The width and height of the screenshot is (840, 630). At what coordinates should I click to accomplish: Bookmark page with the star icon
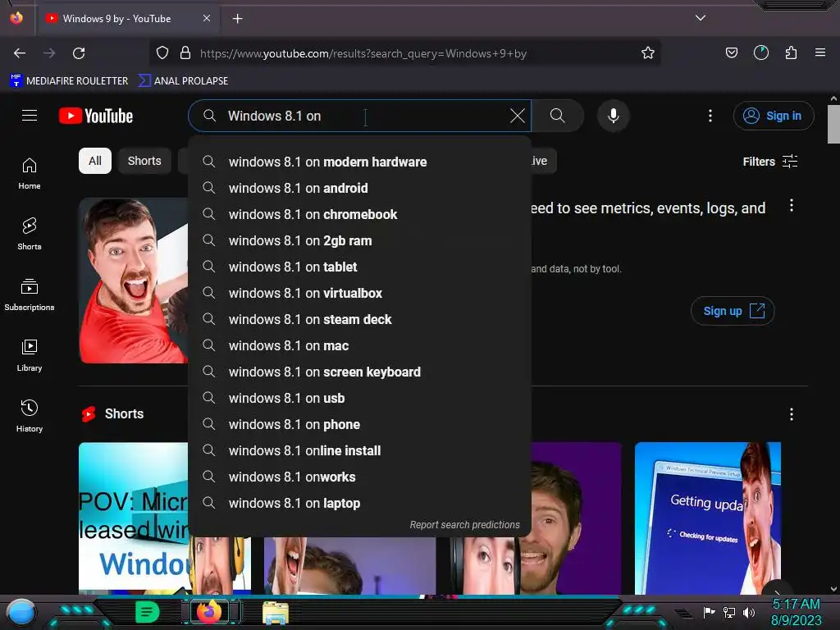pyautogui.click(x=648, y=52)
